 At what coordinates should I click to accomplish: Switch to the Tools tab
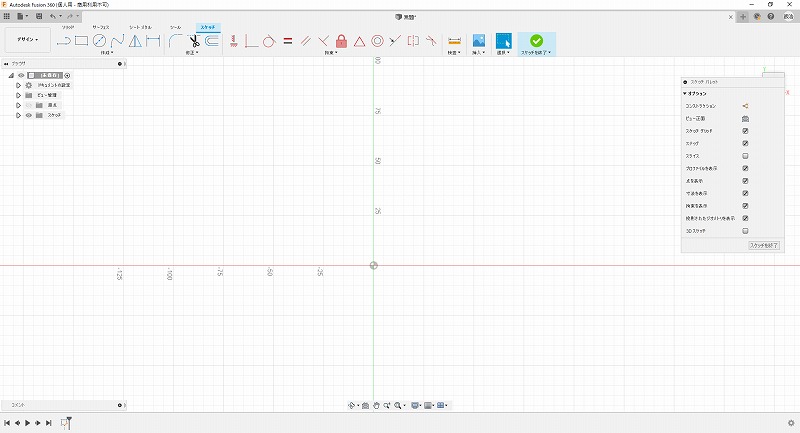click(176, 27)
